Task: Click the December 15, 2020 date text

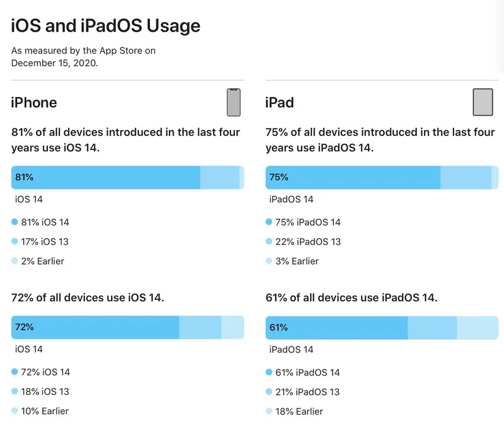Action: click(x=54, y=63)
